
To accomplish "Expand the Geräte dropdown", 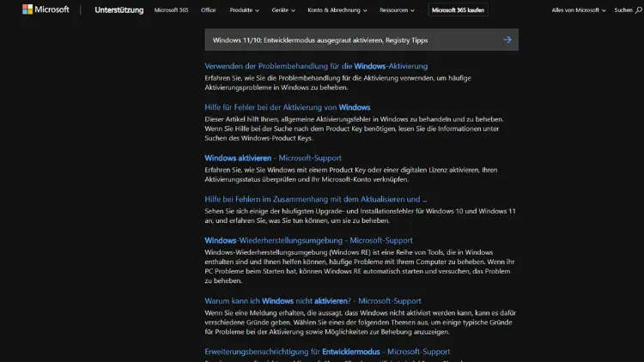I will (x=283, y=9).
